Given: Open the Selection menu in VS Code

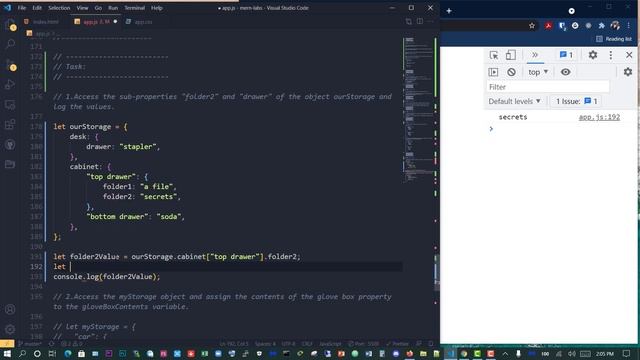Looking at the screenshot, I should 59,8.
